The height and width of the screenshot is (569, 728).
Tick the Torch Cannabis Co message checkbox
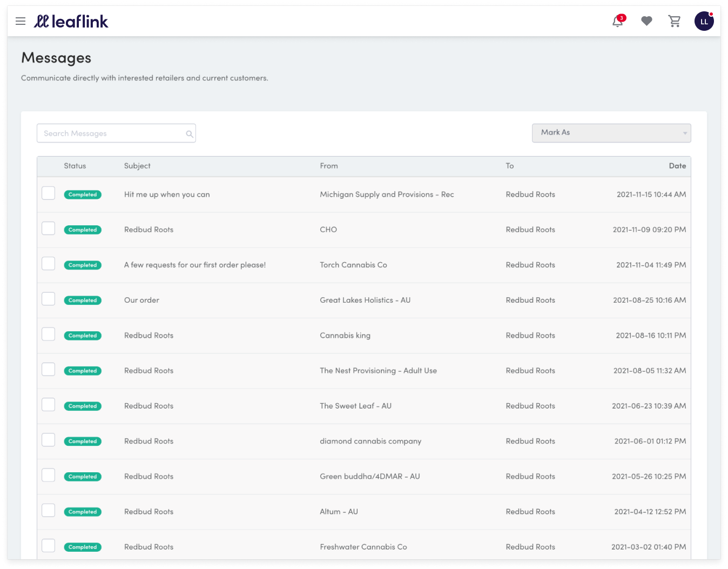point(49,263)
